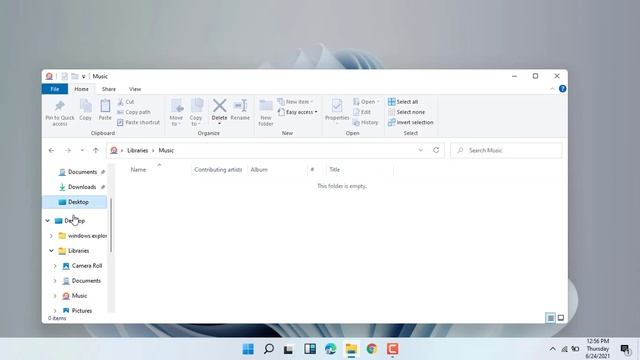Open the Easy access dropdown
Viewport: 640px width, 360px height.
298,112
